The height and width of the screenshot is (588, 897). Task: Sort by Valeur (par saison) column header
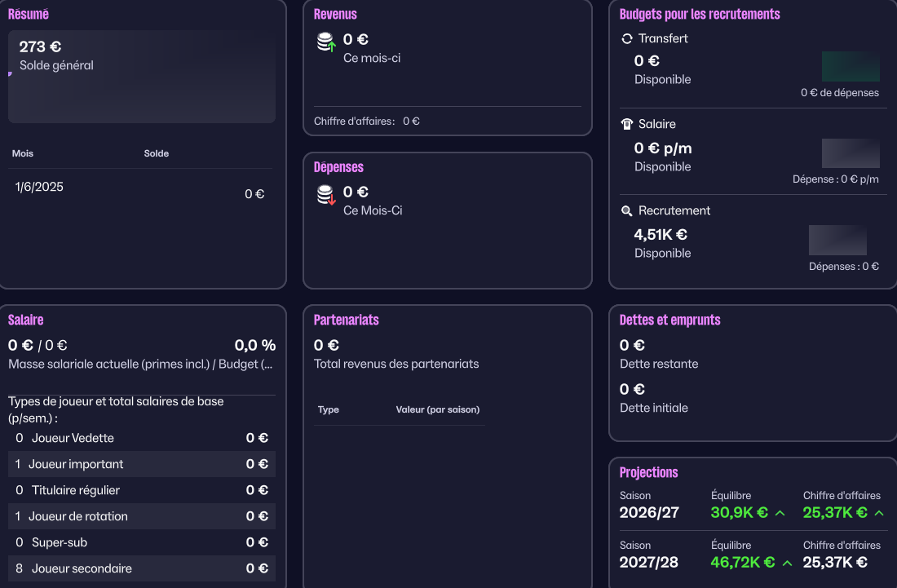point(437,409)
